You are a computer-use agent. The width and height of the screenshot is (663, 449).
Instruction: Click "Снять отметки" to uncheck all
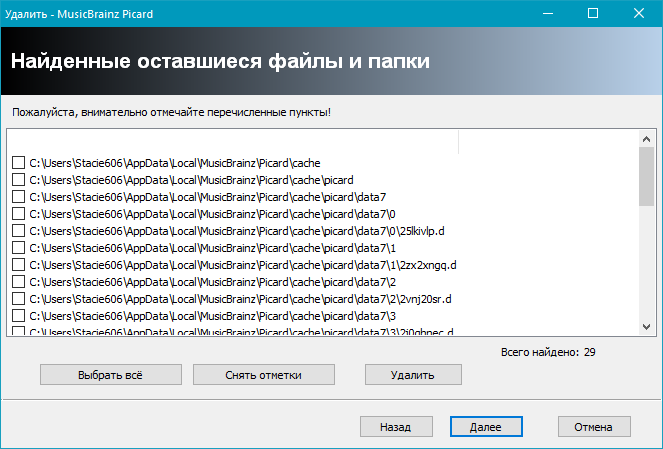262,375
